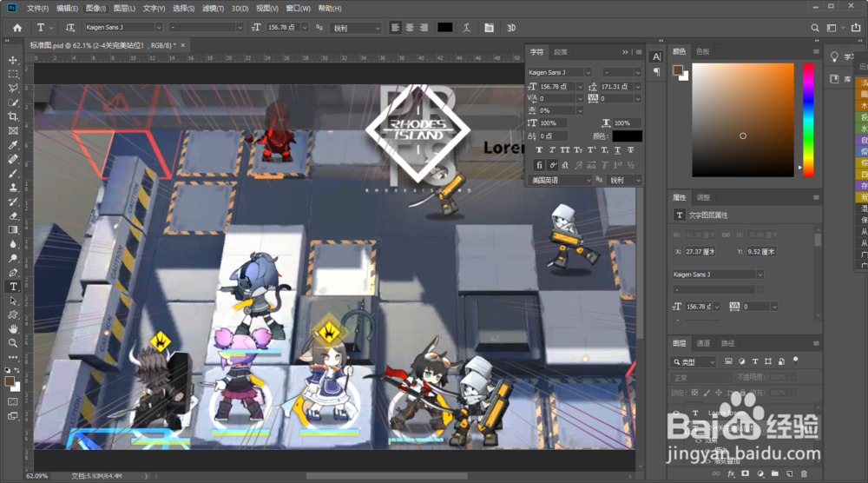Viewport: 868px width, 483px height.
Task: Open layer filter 类型 dropdown
Action: click(694, 361)
